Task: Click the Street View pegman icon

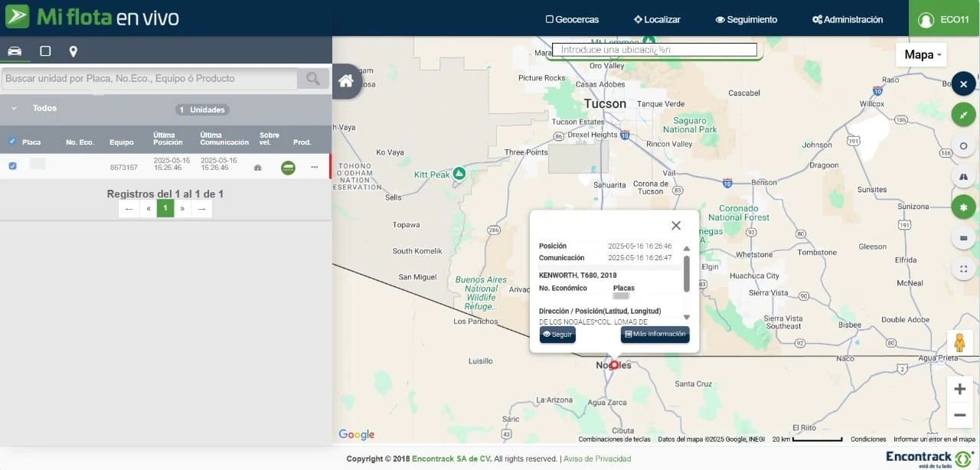Action: (959, 342)
